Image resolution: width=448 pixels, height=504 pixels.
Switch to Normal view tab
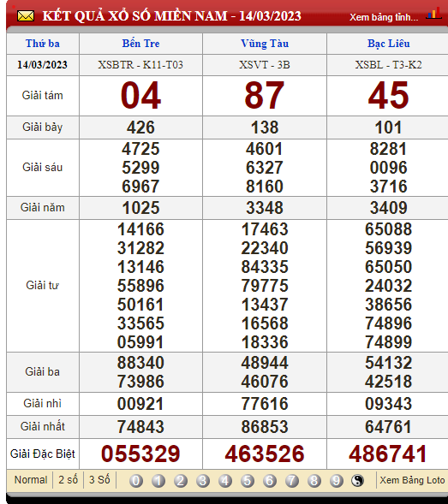point(31,480)
